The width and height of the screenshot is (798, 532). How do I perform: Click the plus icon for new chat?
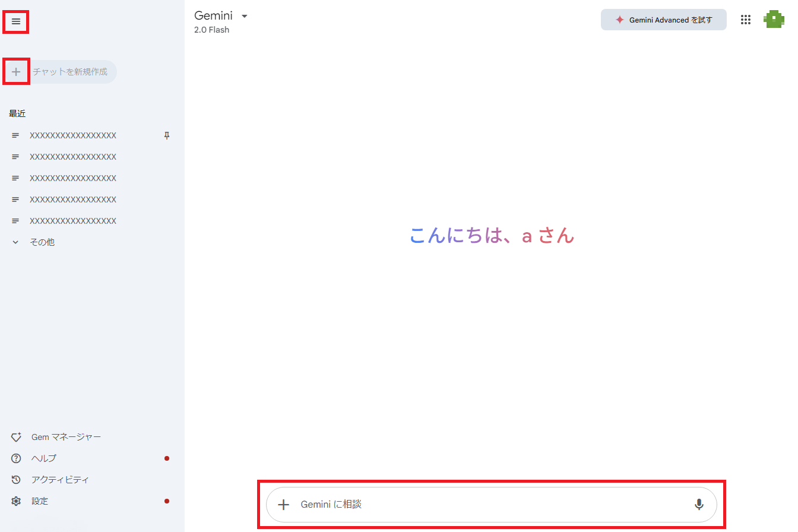16,72
